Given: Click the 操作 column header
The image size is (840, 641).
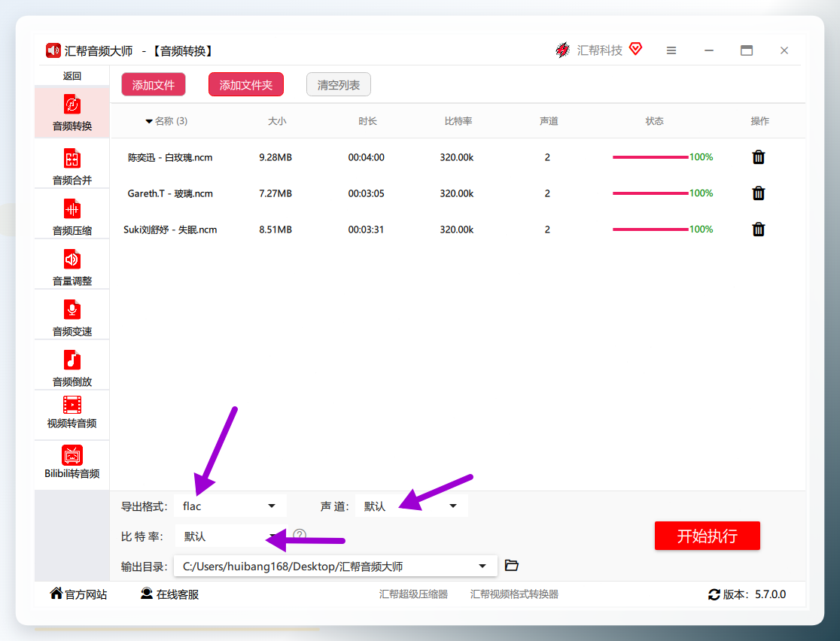Looking at the screenshot, I should pos(759,121).
